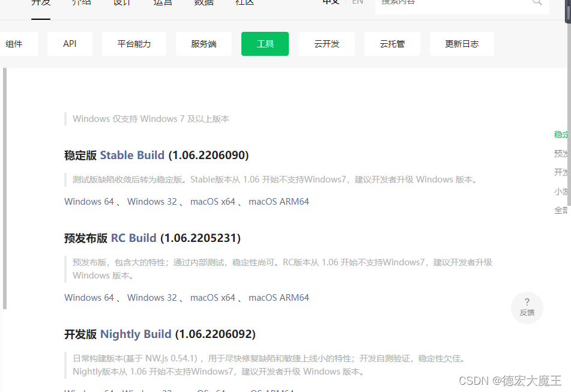
Task: Click the left sidebar scrollbar
Action: coord(5,188)
